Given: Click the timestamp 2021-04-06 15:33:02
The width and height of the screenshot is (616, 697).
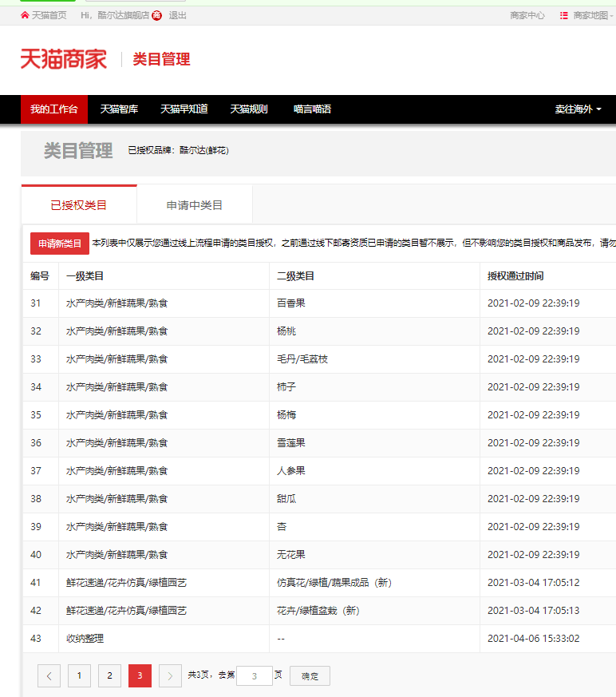Looking at the screenshot, I should 533,639.
